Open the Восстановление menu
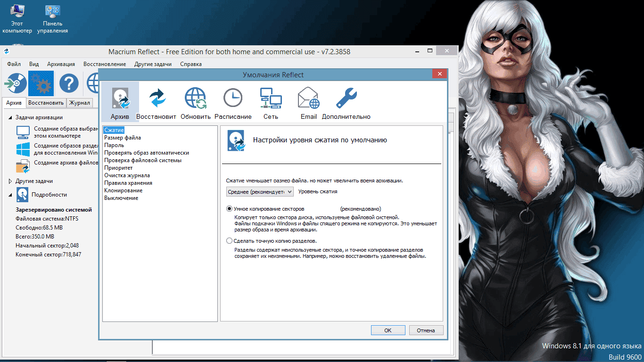Image resolution: width=644 pixels, height=362 pixels. (105, 64)
